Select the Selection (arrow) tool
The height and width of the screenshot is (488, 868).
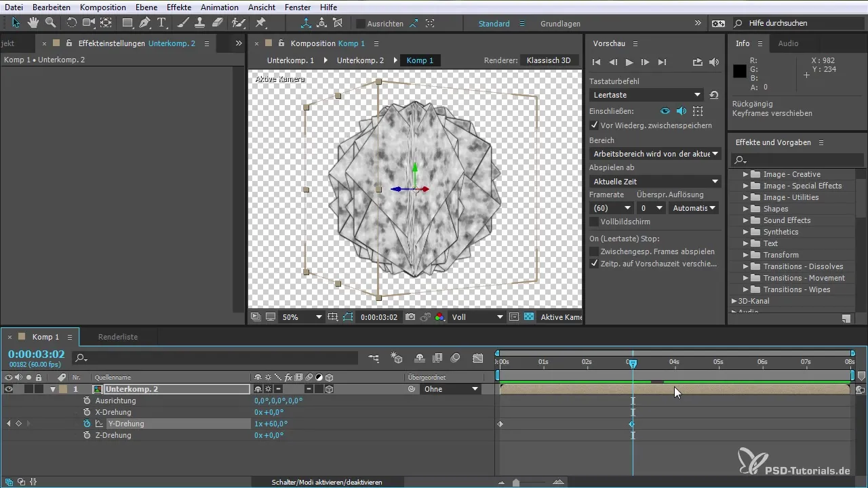coord(16,23)
